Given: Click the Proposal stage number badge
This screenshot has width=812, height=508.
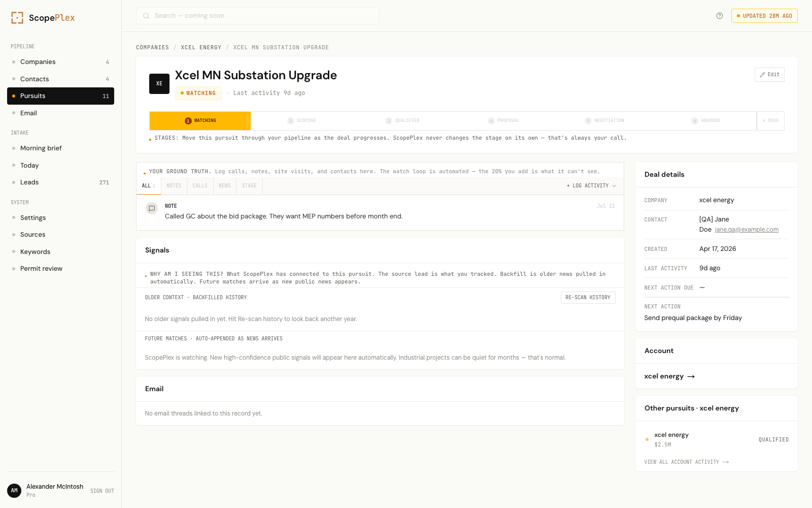Looking at the screenshot, I should pyautogui.click(x=491, y=121).
